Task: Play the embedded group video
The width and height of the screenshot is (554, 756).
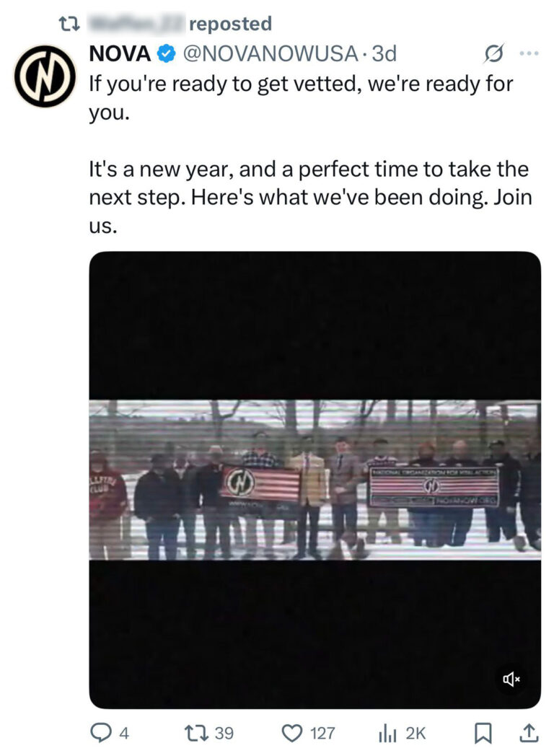Action: point(315,480)
